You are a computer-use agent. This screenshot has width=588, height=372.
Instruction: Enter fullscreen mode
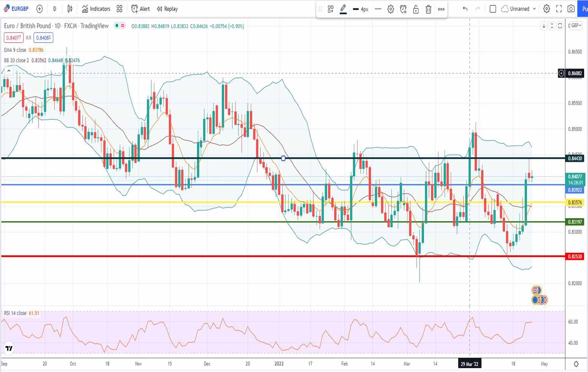[559, 9]
